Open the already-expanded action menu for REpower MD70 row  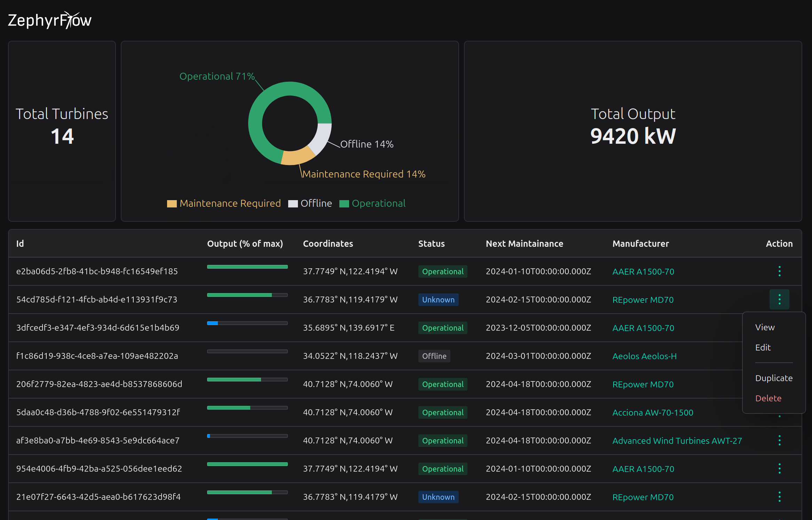780,299
